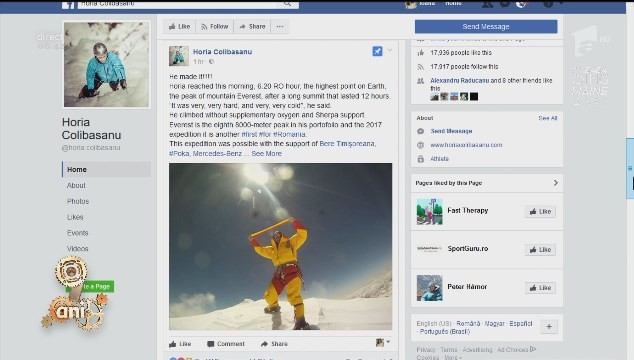Switch language to Español
The width and height of the screenshot is (634, 360).
(x=521, y=324)
